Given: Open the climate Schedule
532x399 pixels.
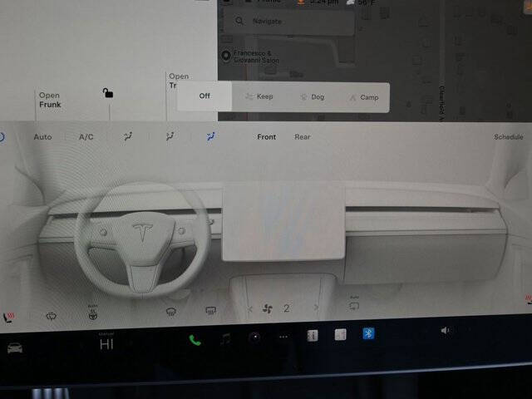Looking at the screenshot, I should (x=508, y=137).
